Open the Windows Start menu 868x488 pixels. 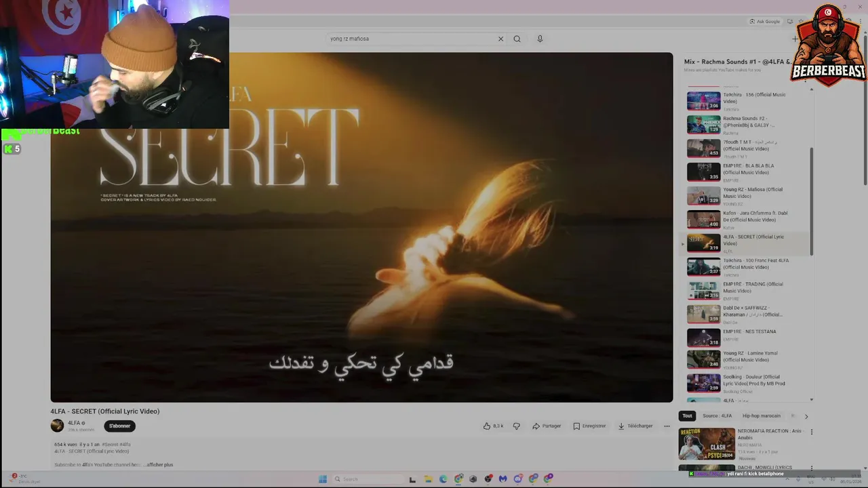tap(323, 479)
